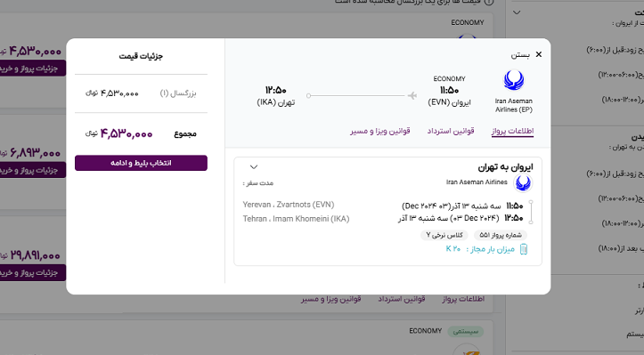Click the شماره پرواز ۵۵۱ badge
This screenshot has height=355, width=644.
click(501, 235)
